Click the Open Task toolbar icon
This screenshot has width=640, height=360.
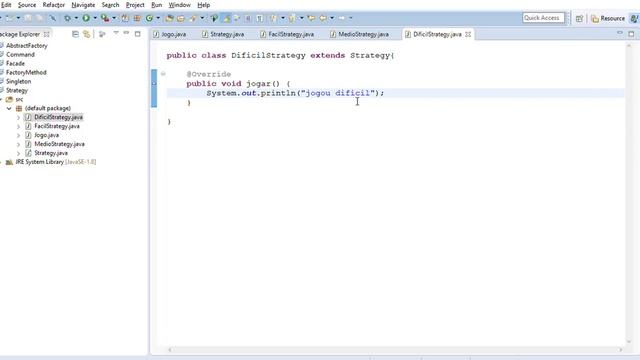[181, 18]
